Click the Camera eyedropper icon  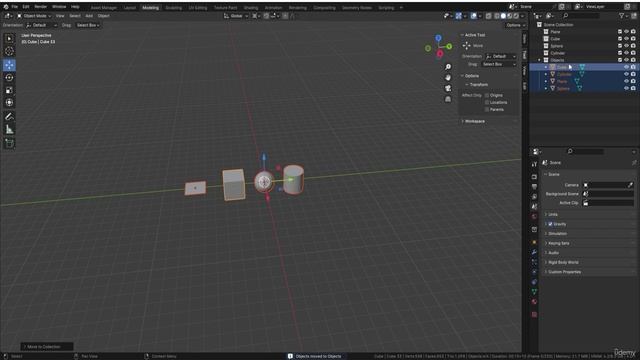coord(630,185)
